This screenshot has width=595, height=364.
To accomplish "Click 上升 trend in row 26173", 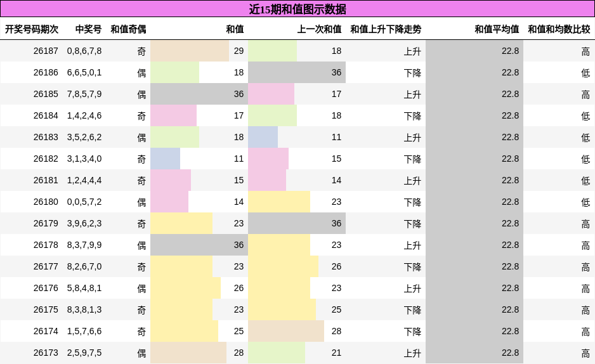I will 412,353.
